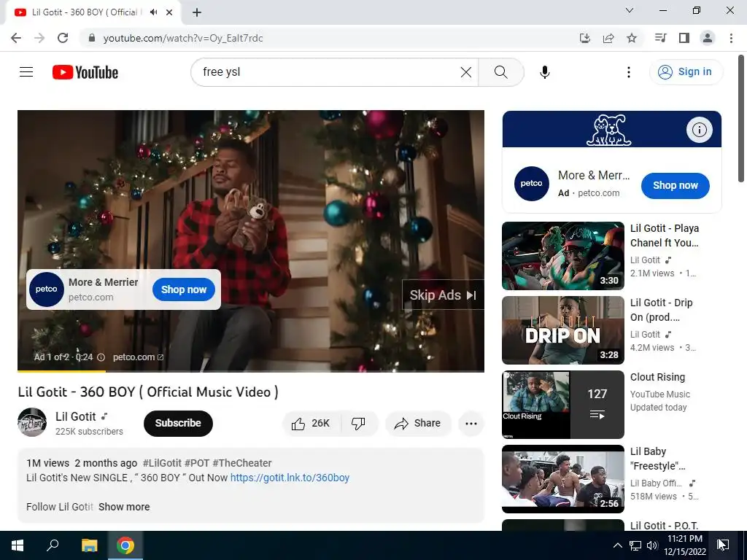Viewport: 747px width, 560px height.
Task: Expand the tab search chevron
Action: [x=629, y=10]
